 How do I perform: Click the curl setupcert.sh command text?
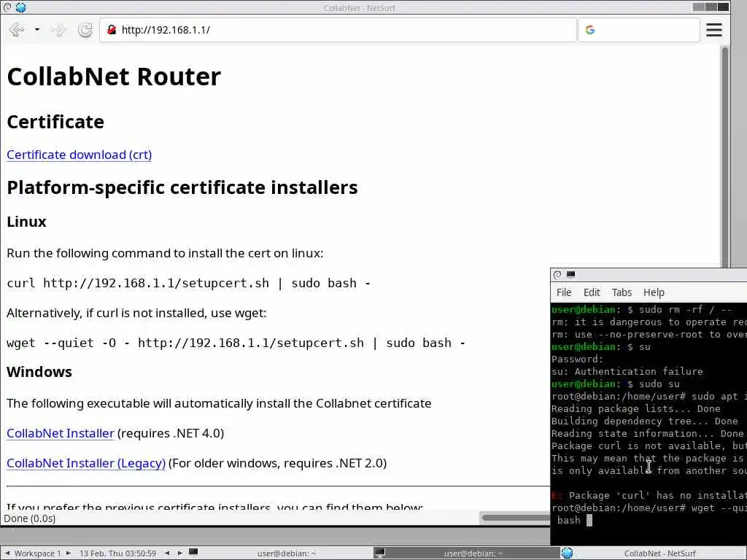(x=189, y=284)
